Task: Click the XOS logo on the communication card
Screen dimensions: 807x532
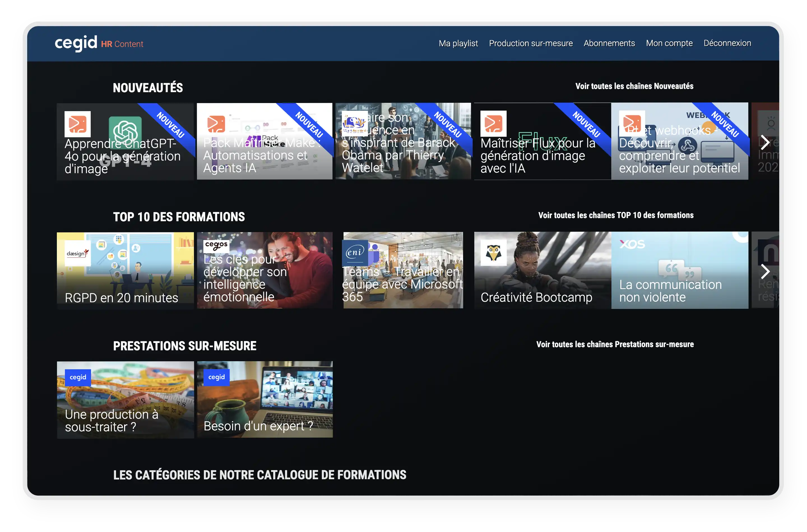Action: tap(632, 244)
